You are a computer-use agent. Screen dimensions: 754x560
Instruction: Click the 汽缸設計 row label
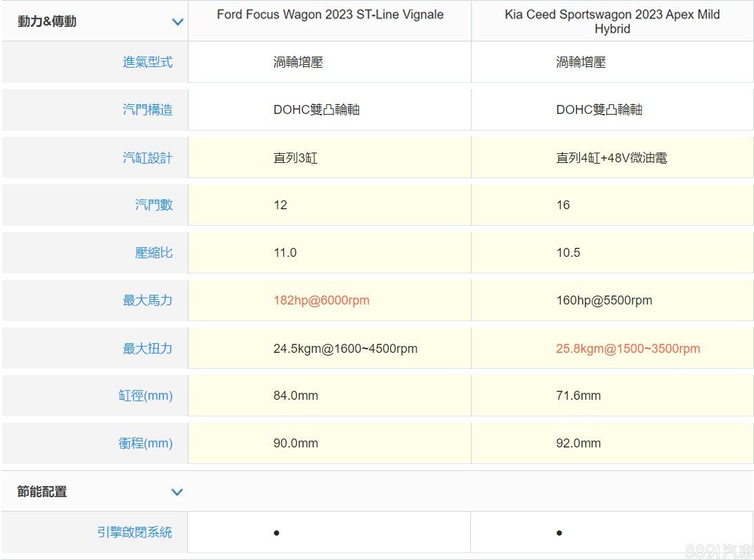click(147, 158)
